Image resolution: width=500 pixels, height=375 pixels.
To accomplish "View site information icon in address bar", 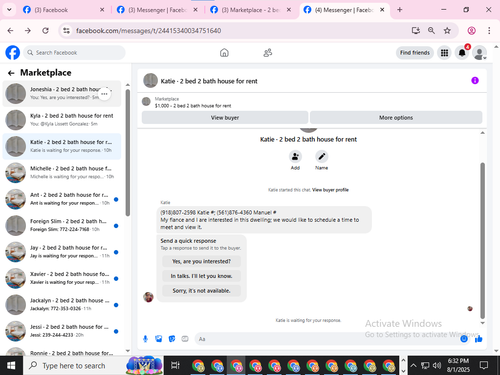I will point(67,31).
